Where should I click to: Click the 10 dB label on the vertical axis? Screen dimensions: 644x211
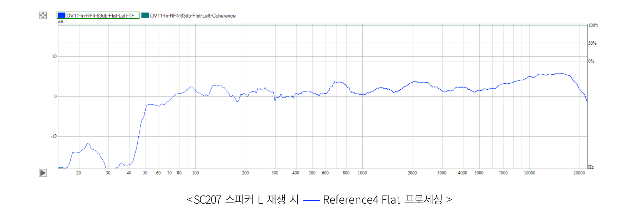[54, 56]
